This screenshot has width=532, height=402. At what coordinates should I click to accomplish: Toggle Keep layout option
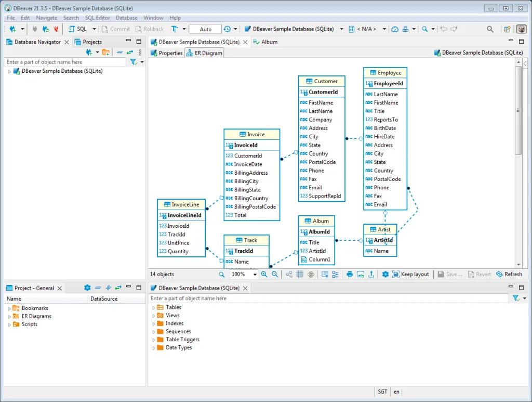[x=410, y=275]
